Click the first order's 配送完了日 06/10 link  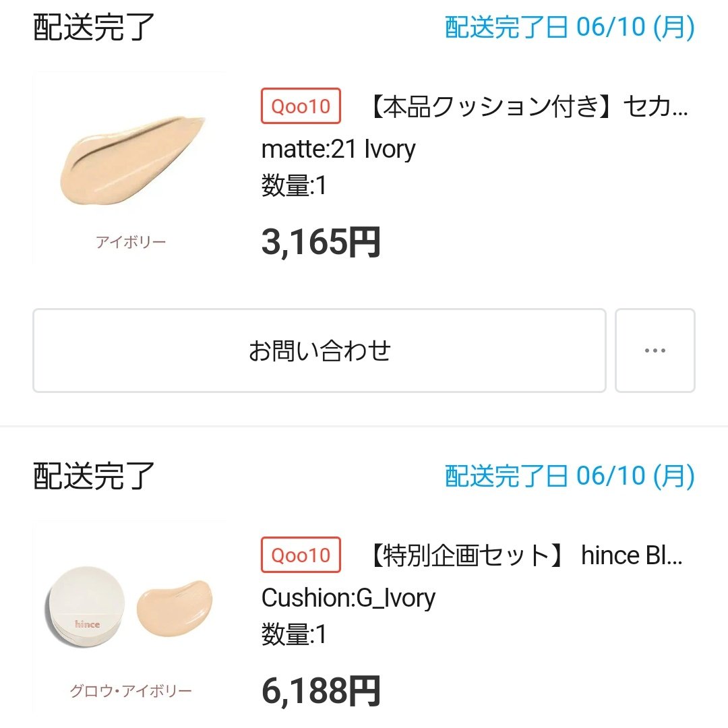(570, 28)
